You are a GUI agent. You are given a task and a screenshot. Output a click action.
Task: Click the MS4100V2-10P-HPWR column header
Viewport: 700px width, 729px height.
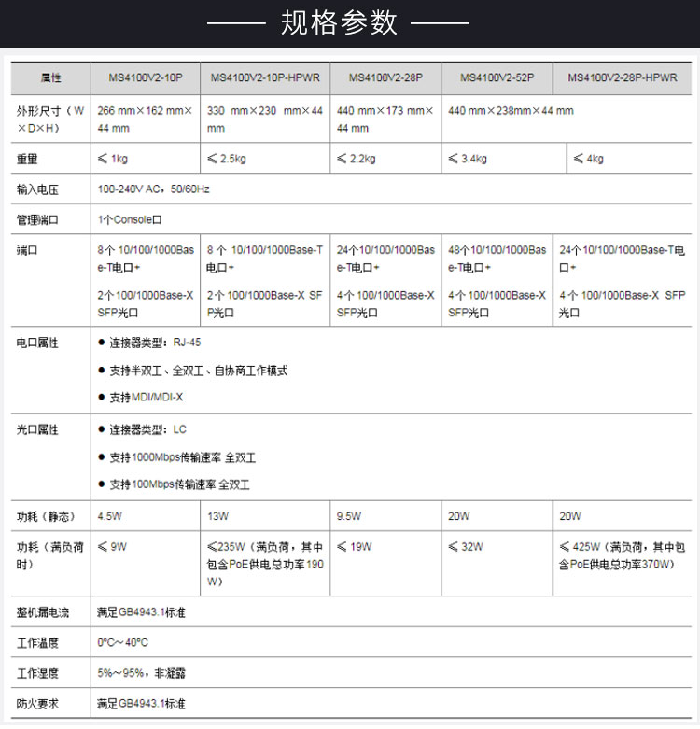pos(265,77)
